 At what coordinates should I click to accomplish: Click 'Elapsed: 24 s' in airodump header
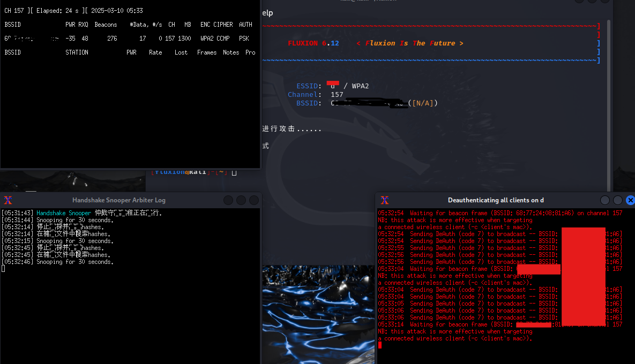click(x=57, y=11)
